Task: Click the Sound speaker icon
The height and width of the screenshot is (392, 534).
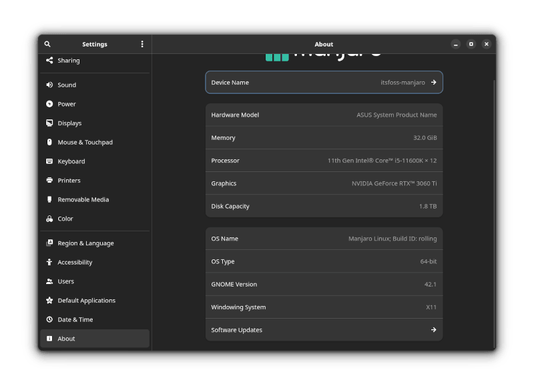Action: coord(49,85)
